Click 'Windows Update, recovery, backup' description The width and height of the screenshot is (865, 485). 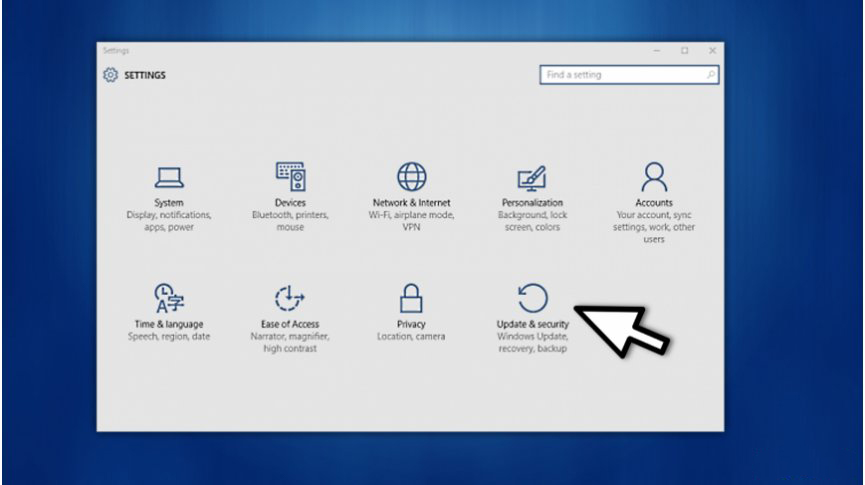pyautogui.click(x=532, y=342)
